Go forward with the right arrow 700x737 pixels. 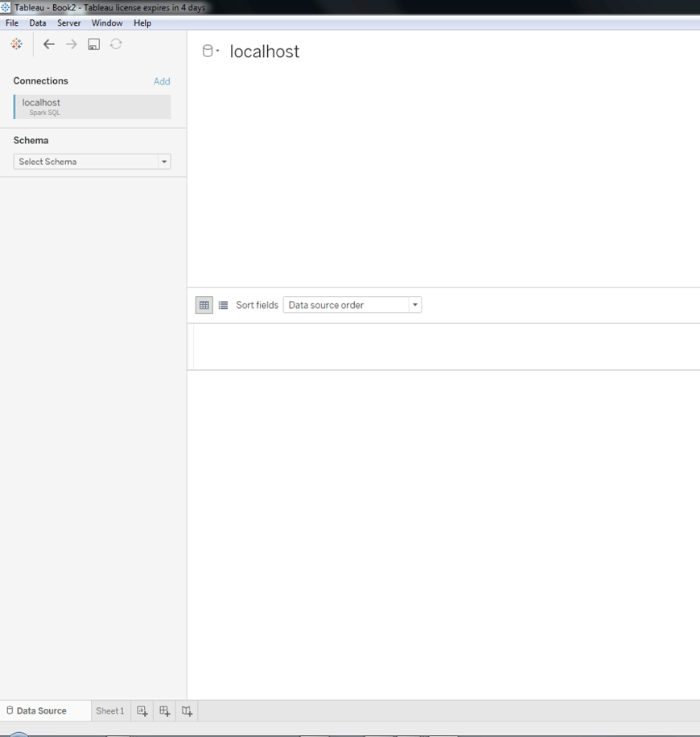pyautogui.click(x=72, y=44)
